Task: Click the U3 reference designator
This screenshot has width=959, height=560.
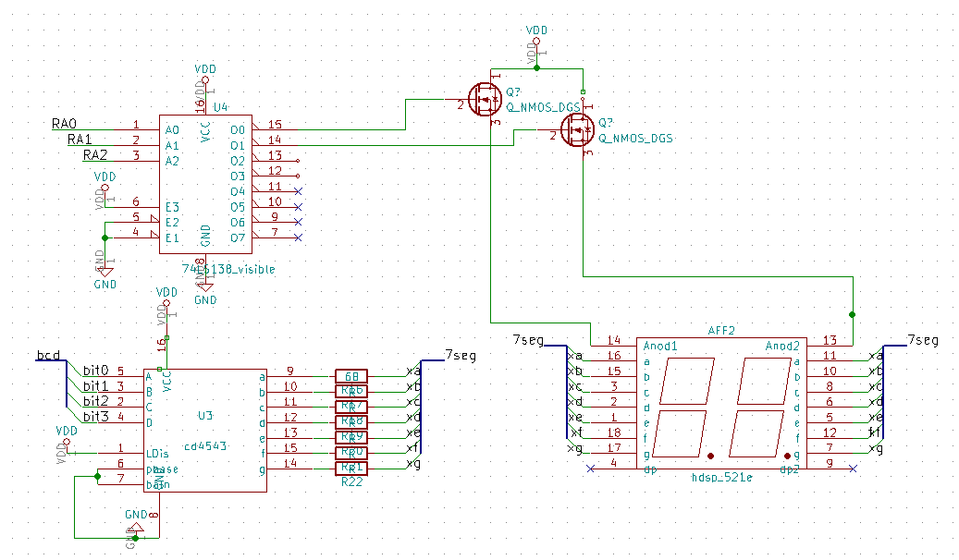Action: [205, 416]
